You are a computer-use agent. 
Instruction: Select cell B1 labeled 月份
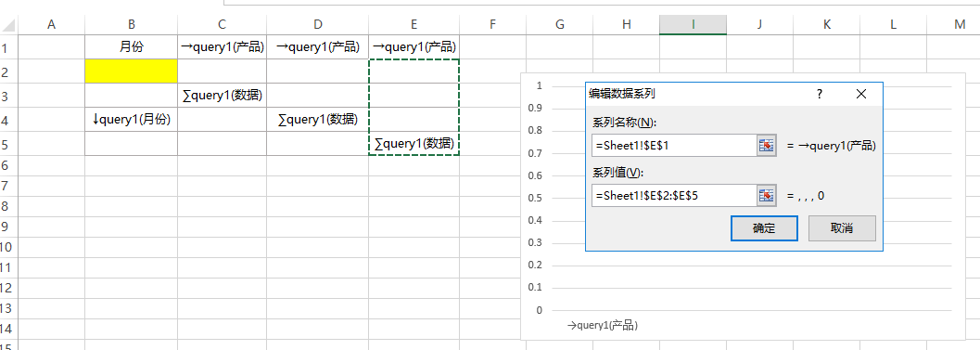click(132, 47)
